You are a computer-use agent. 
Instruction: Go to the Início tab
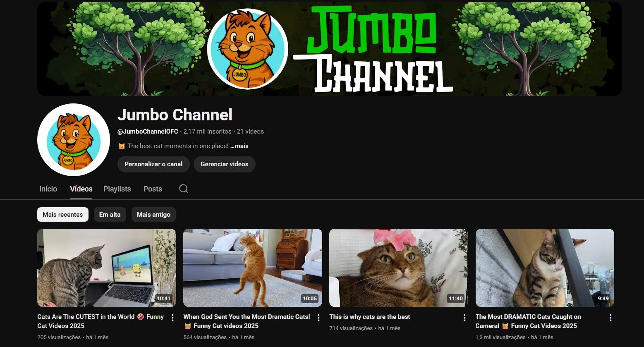point(48,189)
